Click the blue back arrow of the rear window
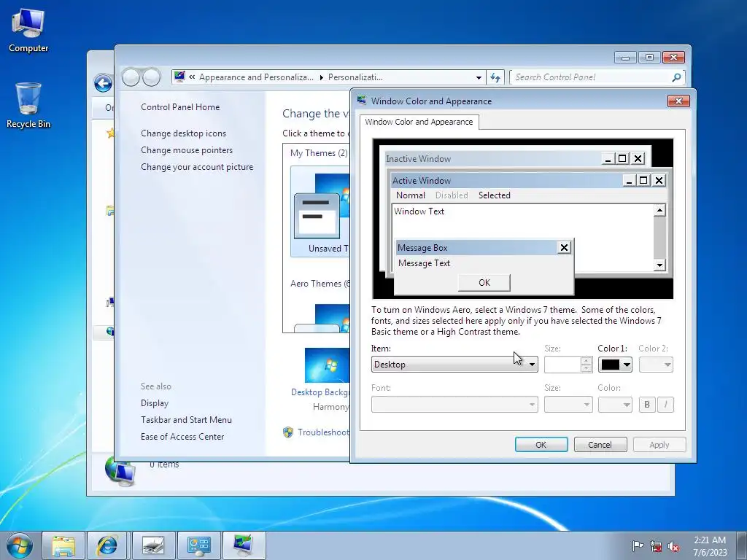747x560 pixels. click(x=103, y=84)
